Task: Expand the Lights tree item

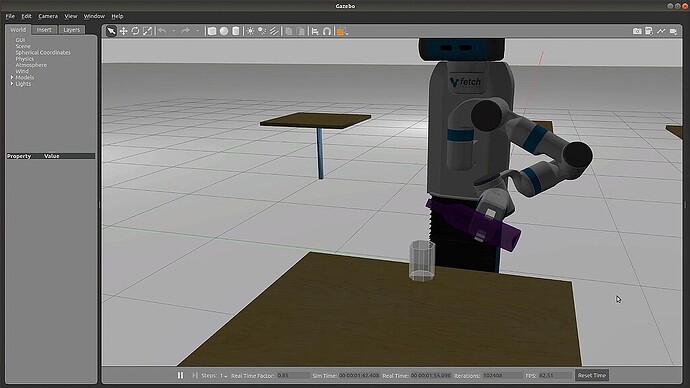Action: pyautogui.click(x=12, y=84)
